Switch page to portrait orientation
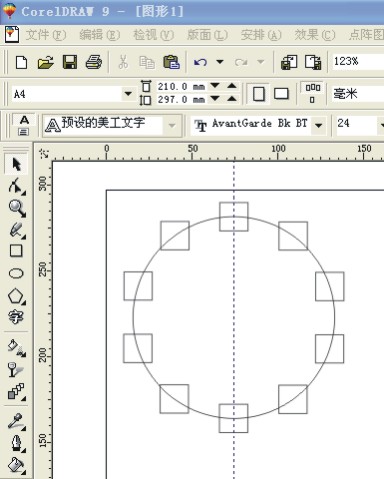 pos(259,94)
